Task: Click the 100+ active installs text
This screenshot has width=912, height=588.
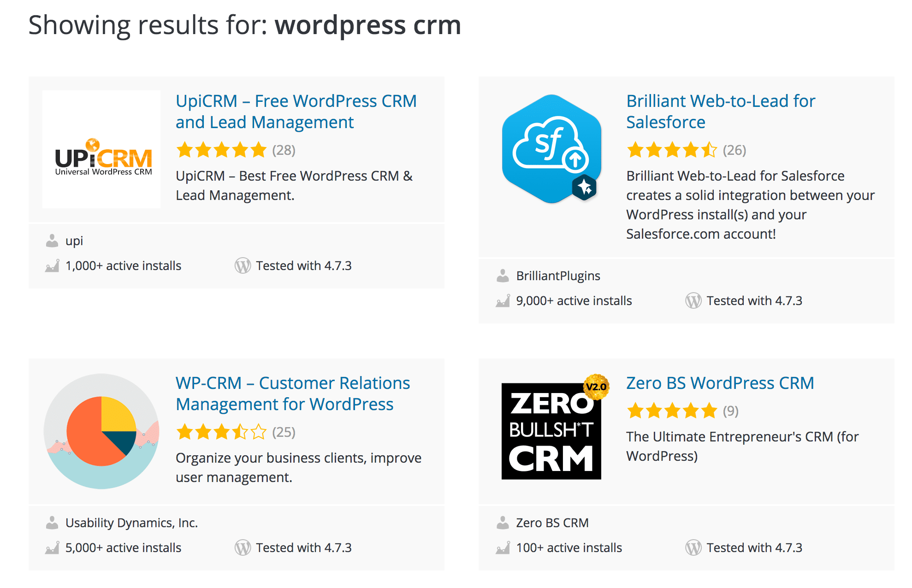Action: tap(569, 548)
